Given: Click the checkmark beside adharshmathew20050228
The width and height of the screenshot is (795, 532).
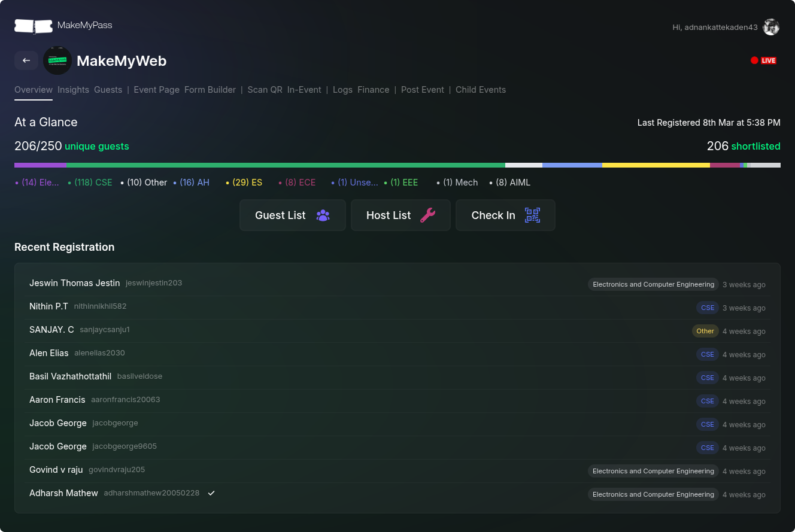Looking at the screenshot, I should pyautogui.click(x=211, y=493).
